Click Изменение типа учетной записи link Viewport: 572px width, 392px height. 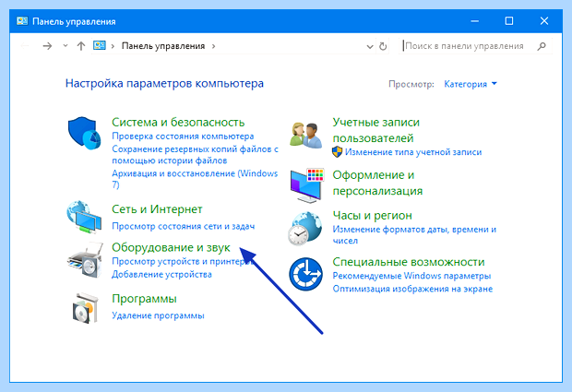[x=413, y=152]
